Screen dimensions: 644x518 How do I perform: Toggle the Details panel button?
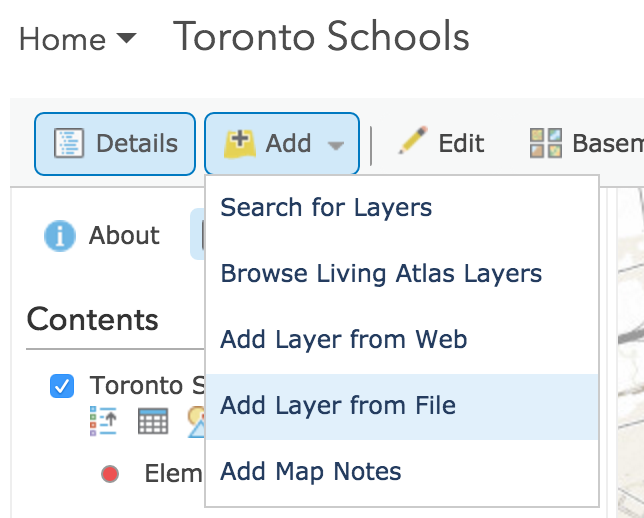(115, 144)
